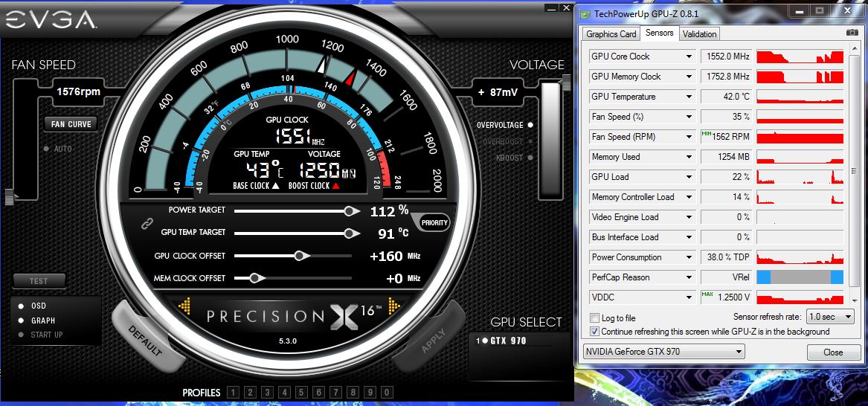Select profile slot 7
The width and height of the screenshot is (868, 406).
(x=336, y=393)
